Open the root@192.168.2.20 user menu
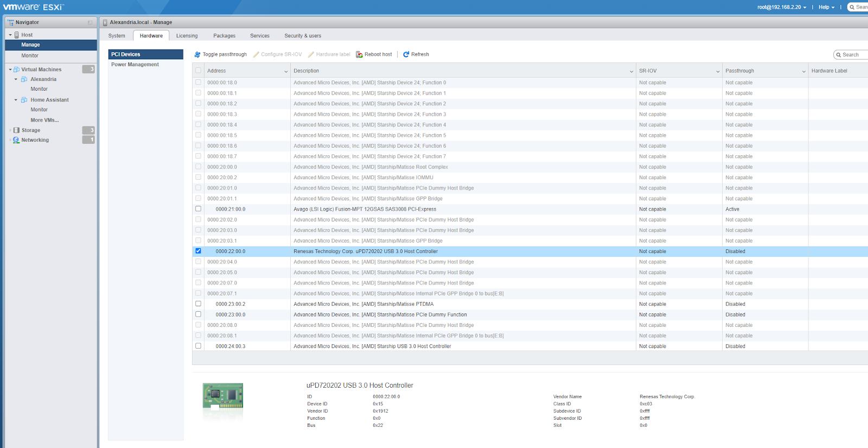 coord(782,7)
